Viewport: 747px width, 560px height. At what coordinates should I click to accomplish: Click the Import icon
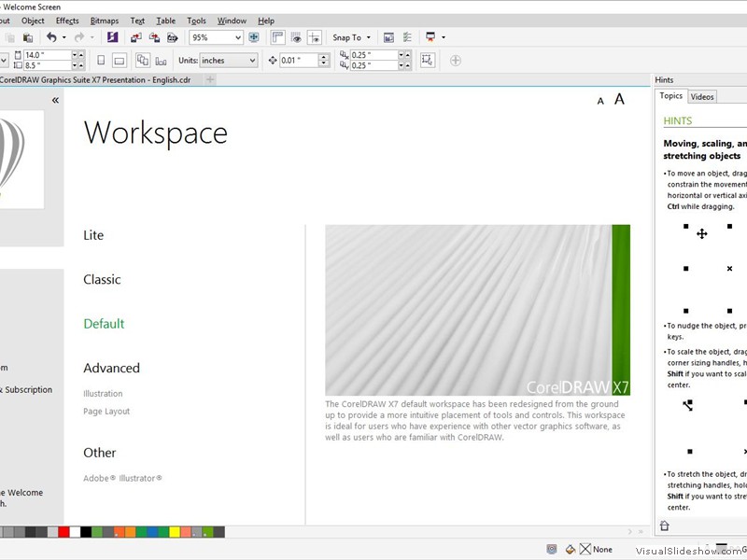point(136,37)
